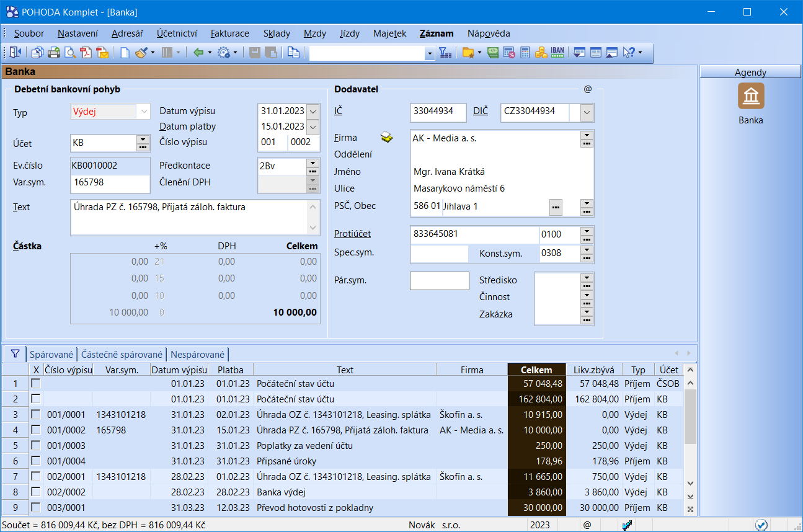Click the favorites folder with star icon

pos(468,53)
